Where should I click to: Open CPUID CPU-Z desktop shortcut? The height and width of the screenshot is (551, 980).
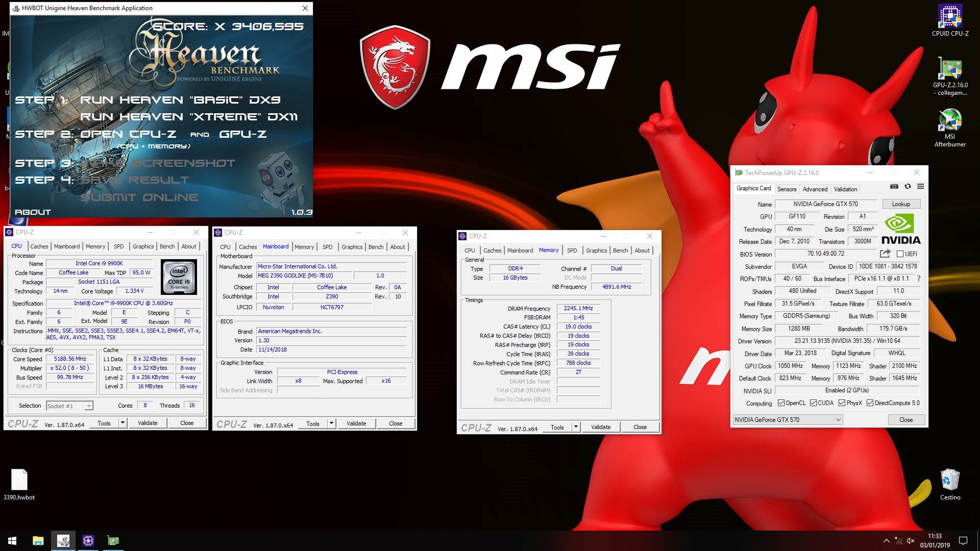point(950,20)
